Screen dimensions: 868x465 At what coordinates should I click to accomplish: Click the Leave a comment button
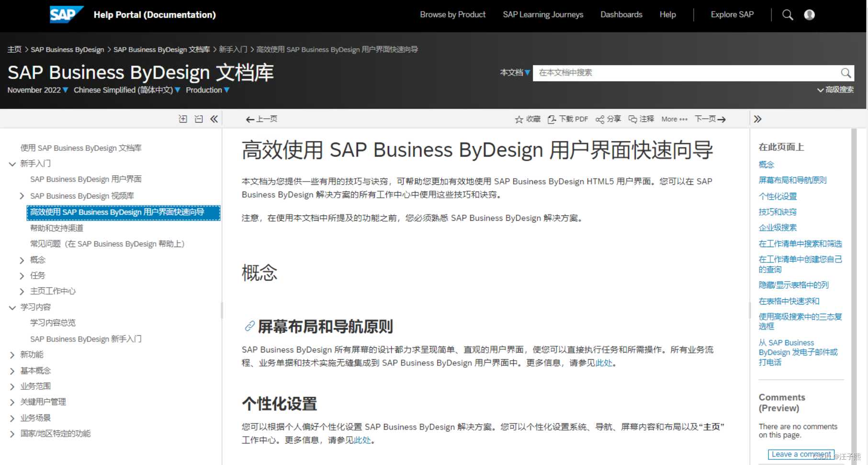pos(801,454)
